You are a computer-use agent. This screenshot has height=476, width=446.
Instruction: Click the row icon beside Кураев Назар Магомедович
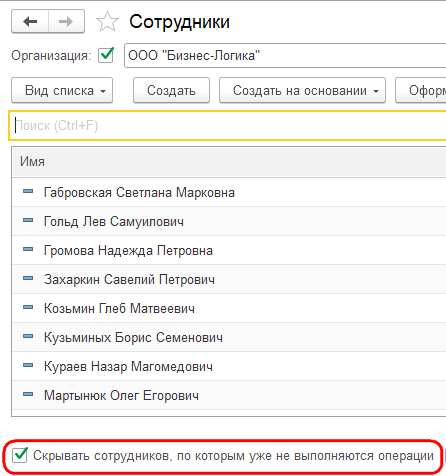(x=28, y=365)
